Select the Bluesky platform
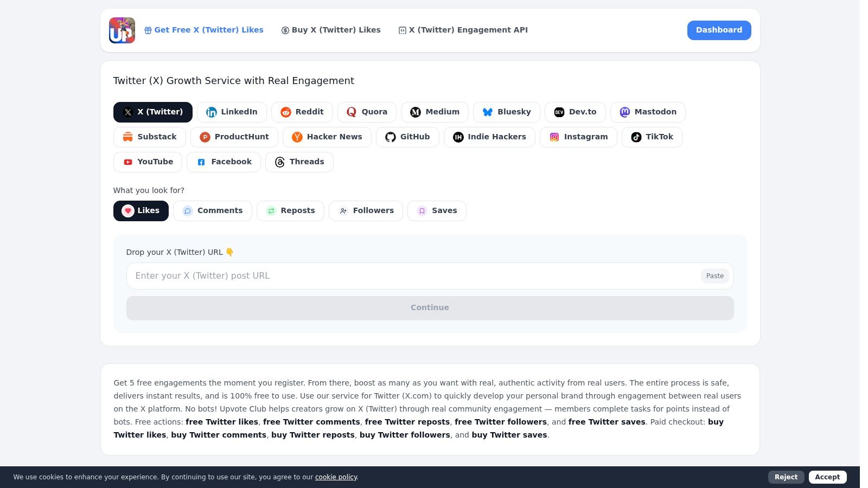The height and width of the screenshot is (488, 868). [x=507, y=112]
